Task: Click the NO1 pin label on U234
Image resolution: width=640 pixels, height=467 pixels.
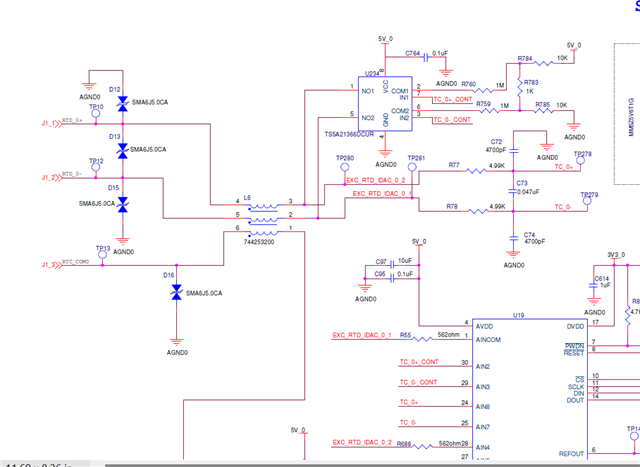Action: pos(368,91)
